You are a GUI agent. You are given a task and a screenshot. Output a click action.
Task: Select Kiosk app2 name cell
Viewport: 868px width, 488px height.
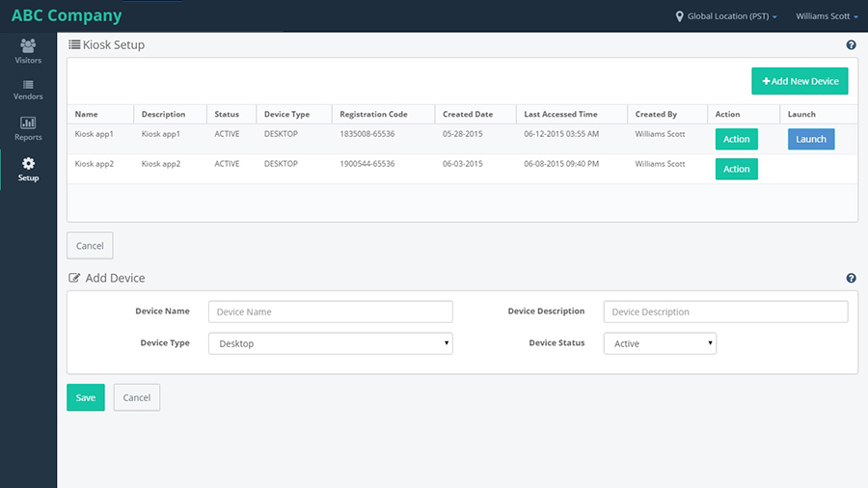[95, 164]
